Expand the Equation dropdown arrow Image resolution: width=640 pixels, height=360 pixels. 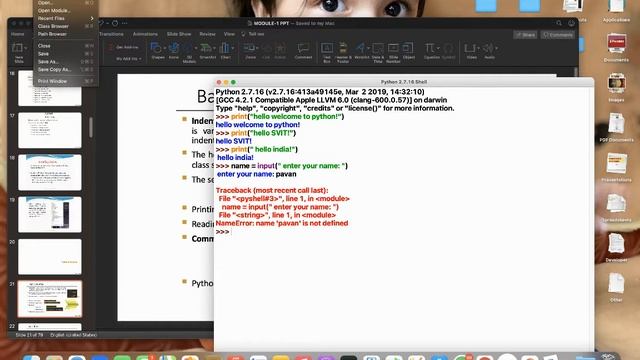pyautogui.click(x=438, y=48)
